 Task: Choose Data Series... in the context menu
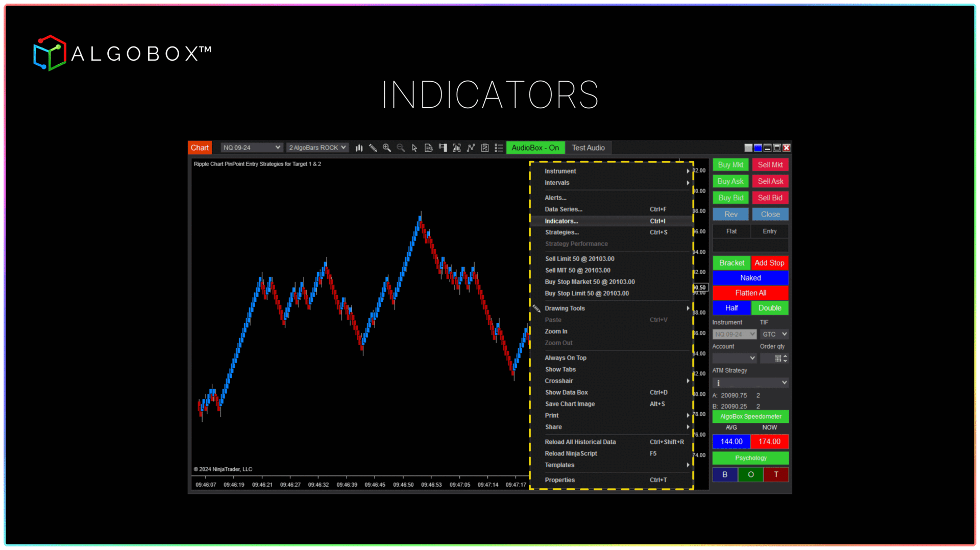[563, 209]
